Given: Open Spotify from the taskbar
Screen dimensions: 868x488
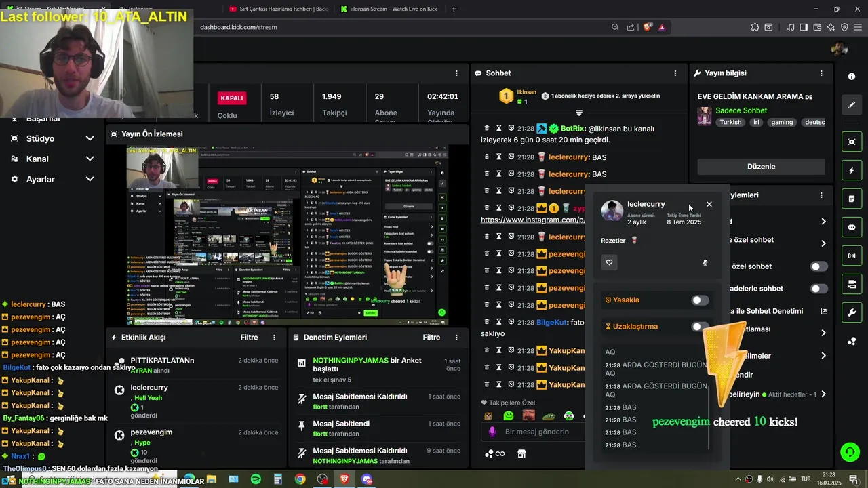Looking at the screenshot, I should [x=256, y=479].
